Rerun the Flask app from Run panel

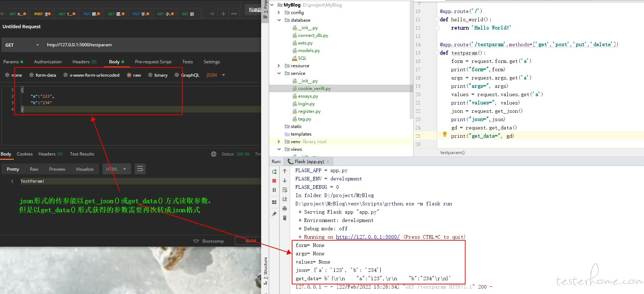point(274,171)
